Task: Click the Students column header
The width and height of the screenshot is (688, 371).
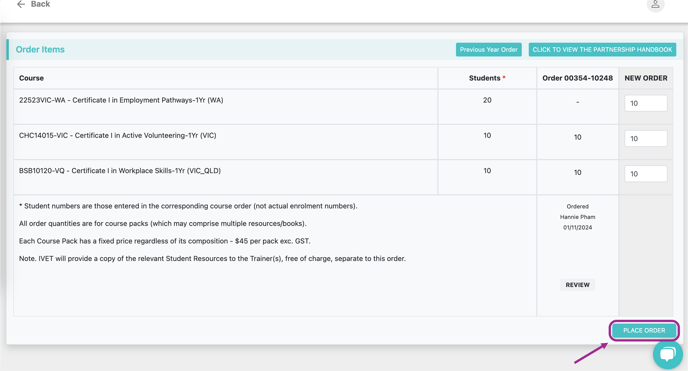Action: click(x=484, y=78)
